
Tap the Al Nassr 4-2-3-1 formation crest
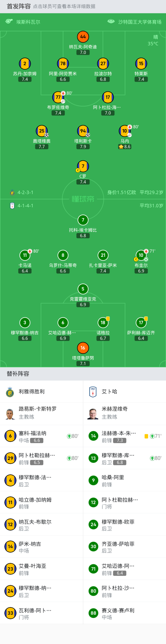pos(12,193)
